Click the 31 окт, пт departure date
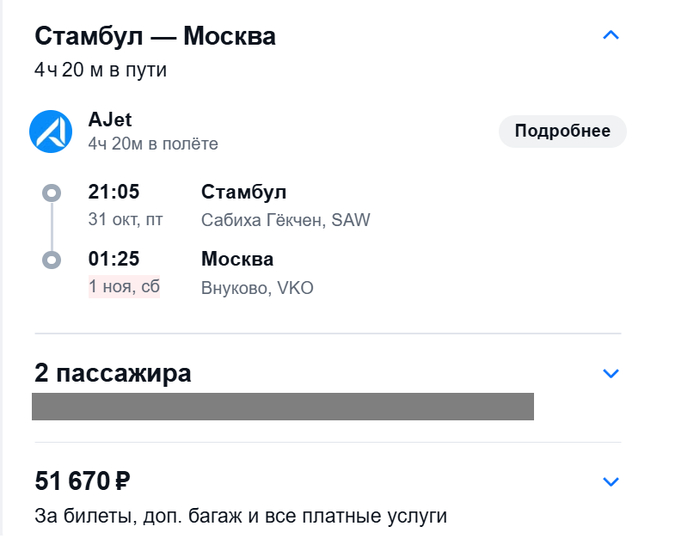This screenshot has width=700, height=551. 125,220
